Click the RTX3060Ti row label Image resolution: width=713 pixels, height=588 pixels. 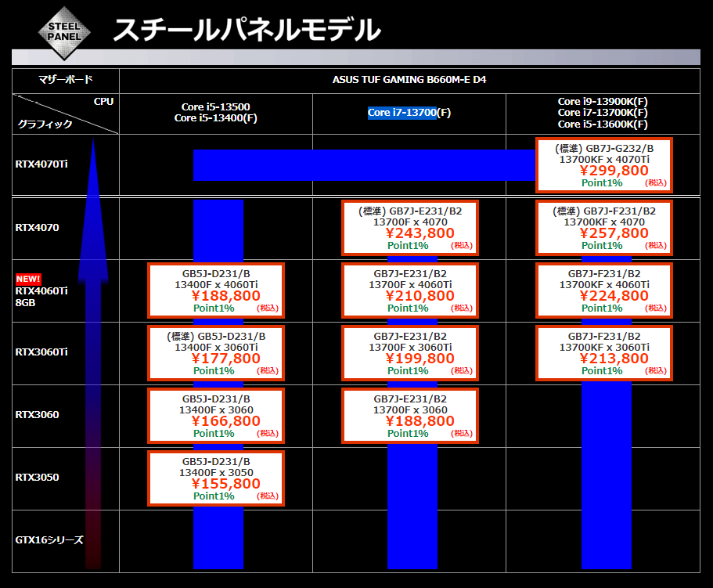41,352
